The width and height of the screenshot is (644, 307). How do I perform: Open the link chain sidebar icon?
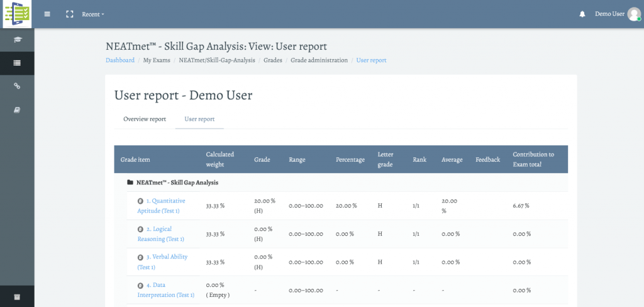[x=17, y=86]
